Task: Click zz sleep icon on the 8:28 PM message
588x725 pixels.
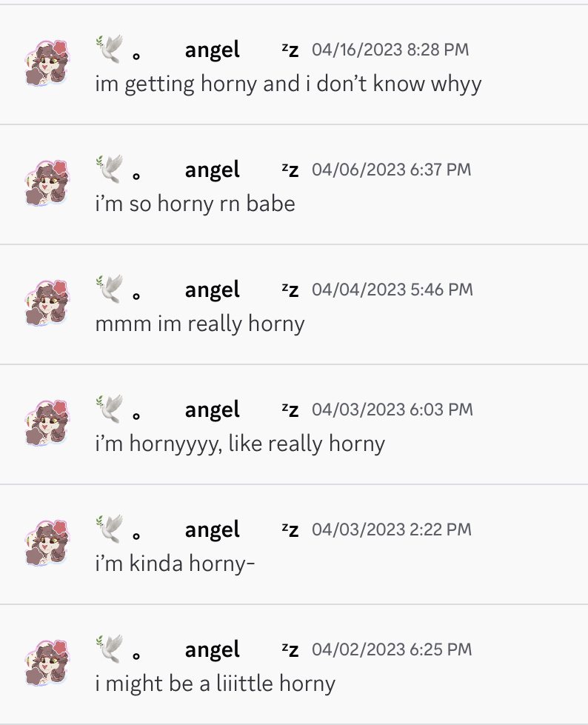Action: (290, 50)
